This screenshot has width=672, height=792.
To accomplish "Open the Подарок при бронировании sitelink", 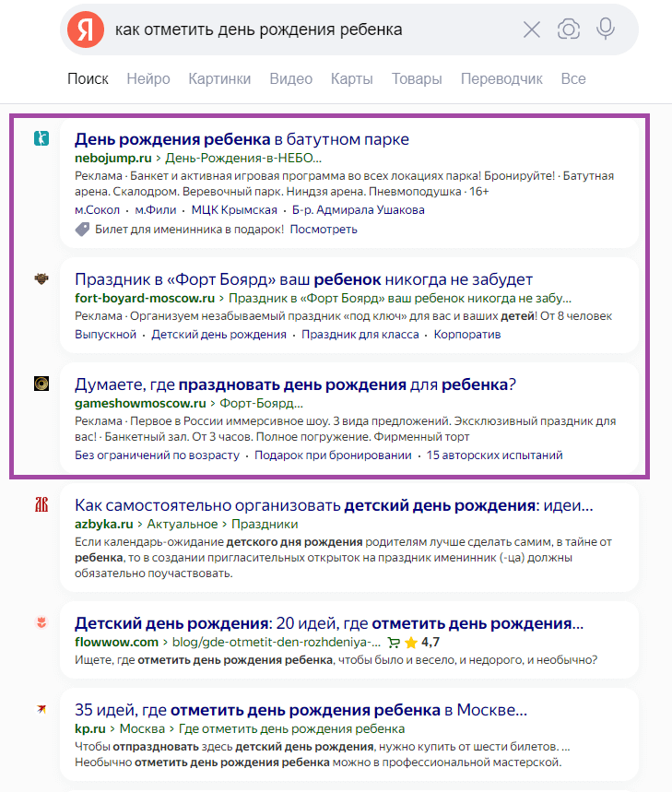I will pyautogui.click(x=333, y=455).
